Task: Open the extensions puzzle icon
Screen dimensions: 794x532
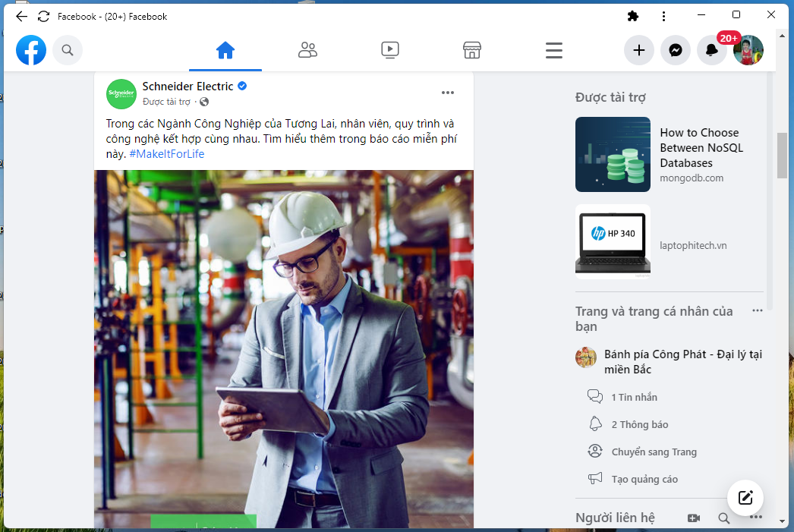Action: [633, 16]
